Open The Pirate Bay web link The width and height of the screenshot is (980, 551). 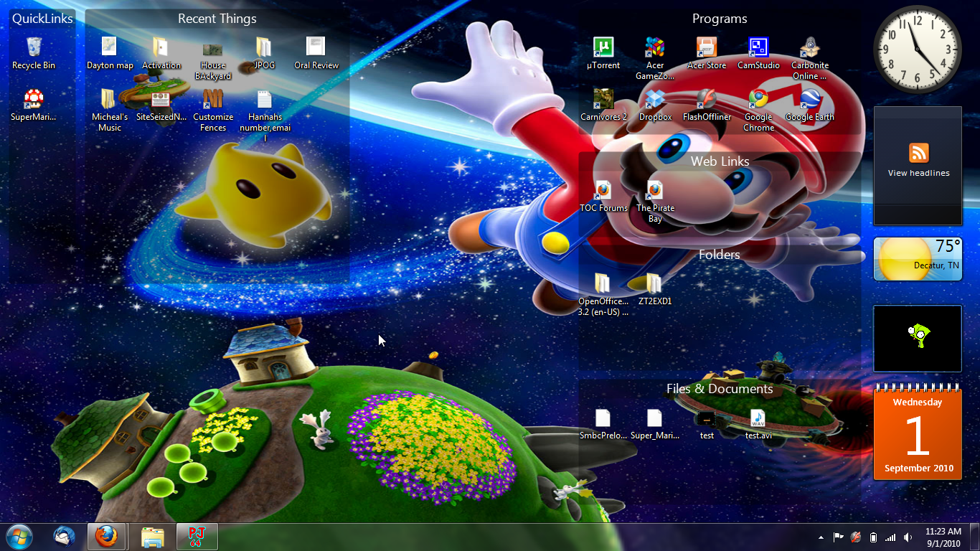tap(655, 192)
